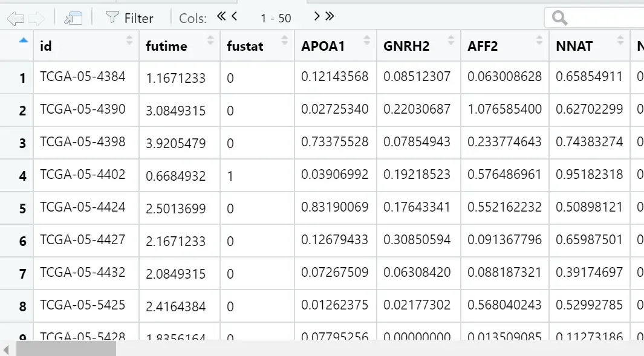Go to the next columns page
This screenshot has width=644, height=356.
pos(317,17)
